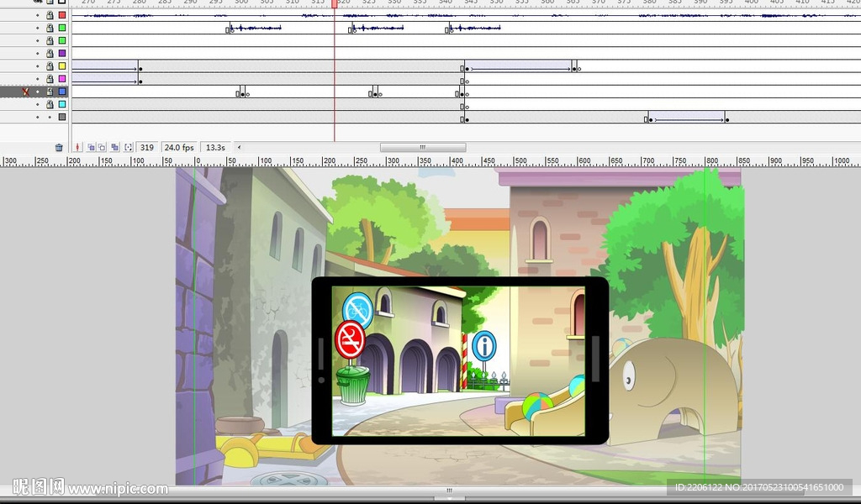Unlock the red outline layer
Screen dimensions: 861x504
tap(50, 15)
